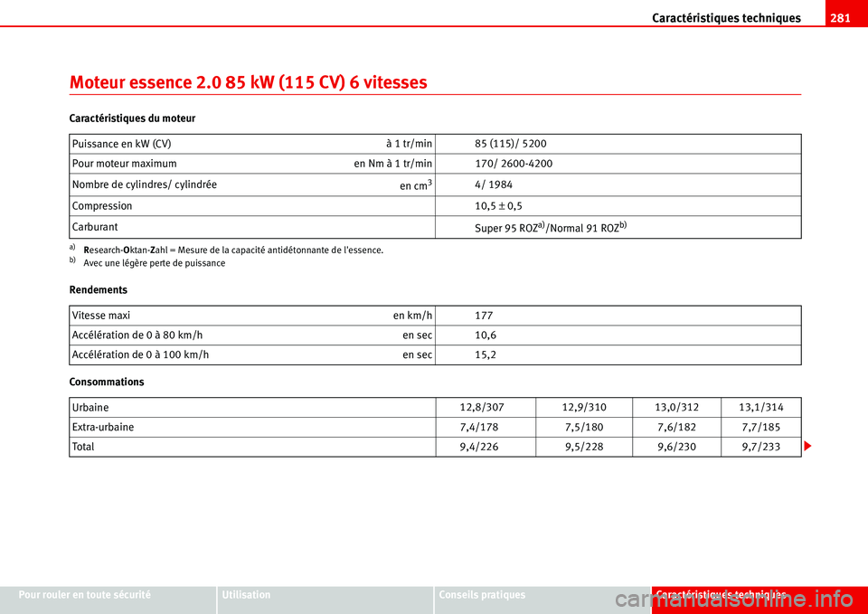868x614 pixels.
Task: Click the 'Caractéristiques du moteur' subheading
Action: point(132,118)
